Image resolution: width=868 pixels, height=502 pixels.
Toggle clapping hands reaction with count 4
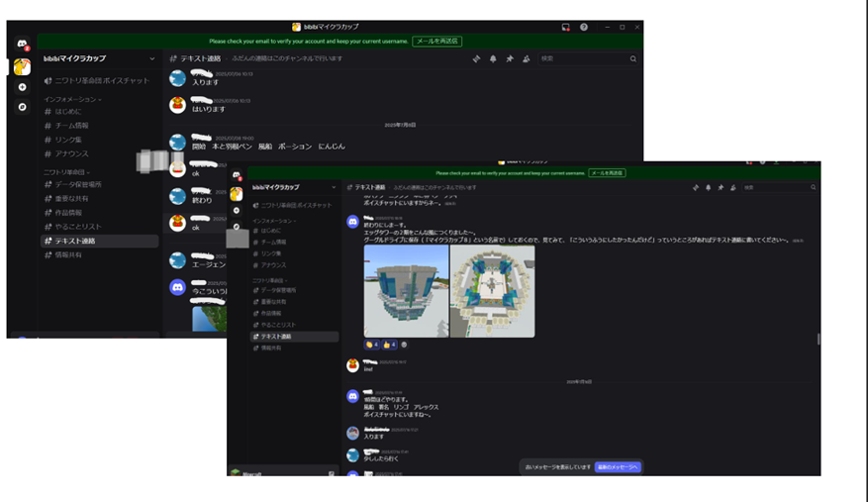click(x=371, y=345)
